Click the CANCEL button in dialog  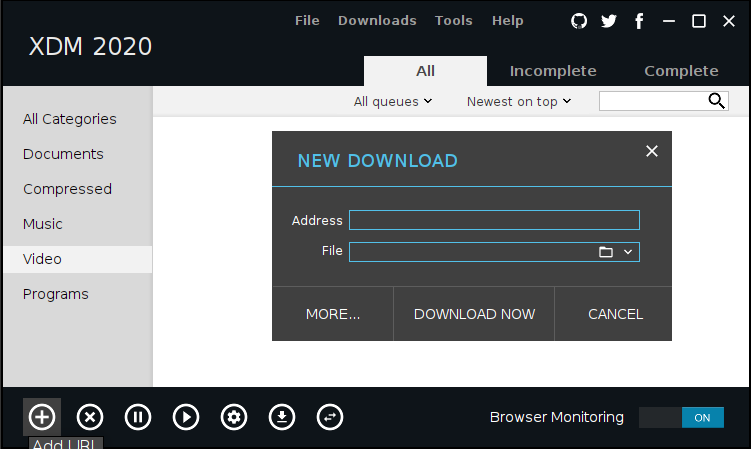[x=615, y=314]
